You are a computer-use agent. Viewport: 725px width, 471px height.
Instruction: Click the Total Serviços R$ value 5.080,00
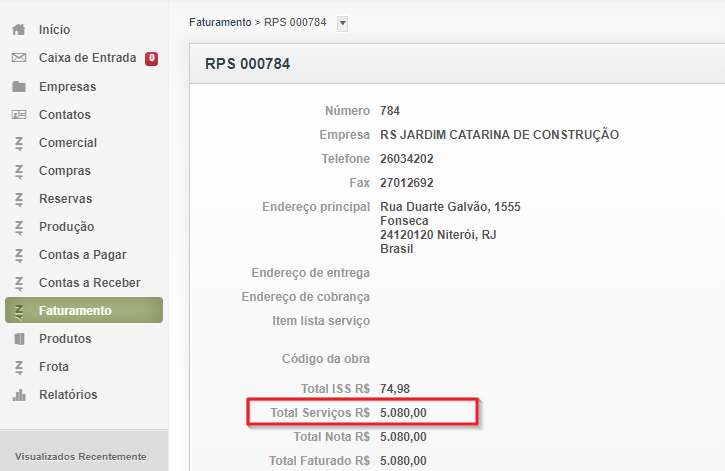click(x=403, y=412)
